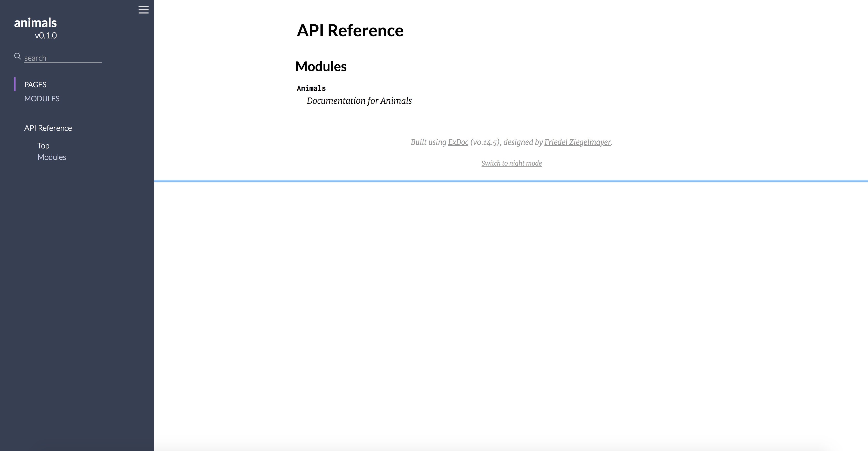Viewport: 868px width, 451px height.
Task: Click the v0.1.0 version label
Action: [46, 35]
